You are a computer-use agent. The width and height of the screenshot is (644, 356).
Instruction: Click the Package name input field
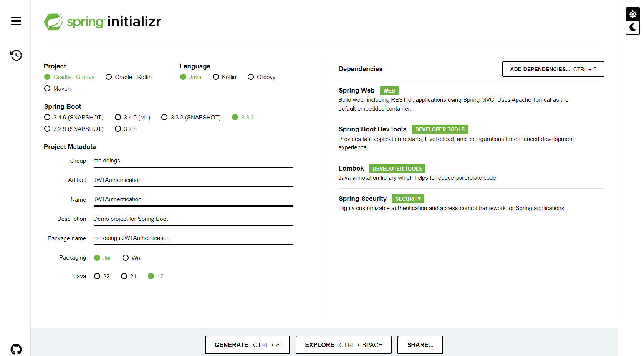(194, 238)
